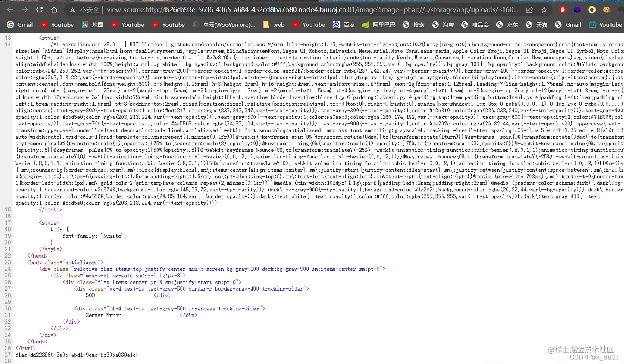Open the browser home page
Screen dimensions: 624x364
coord(54,9)
